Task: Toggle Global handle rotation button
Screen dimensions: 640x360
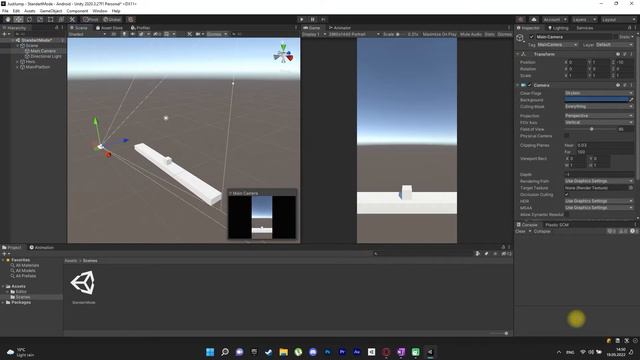Action: [112, 19]
